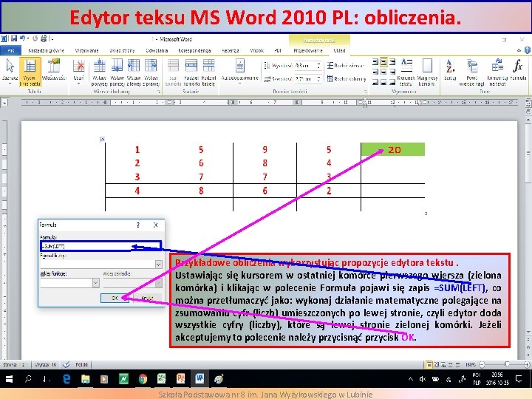Click zoom in plus button

pyautogui.click(x=527, y=365)
